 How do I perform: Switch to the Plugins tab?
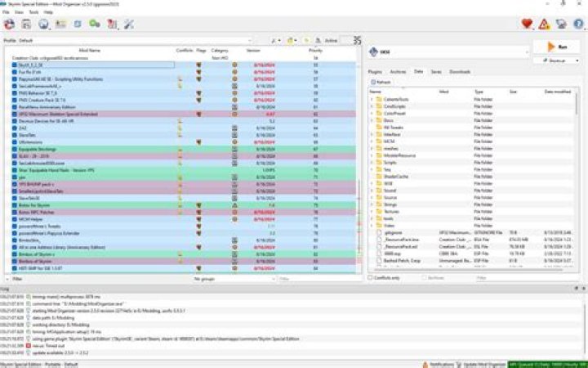tap(375, 72)
